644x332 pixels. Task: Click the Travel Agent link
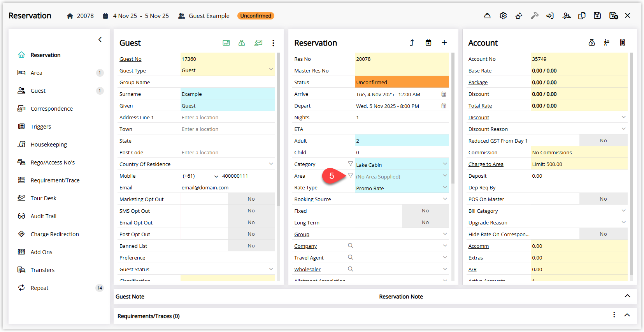pyautogui.click(x=309, y=258)
